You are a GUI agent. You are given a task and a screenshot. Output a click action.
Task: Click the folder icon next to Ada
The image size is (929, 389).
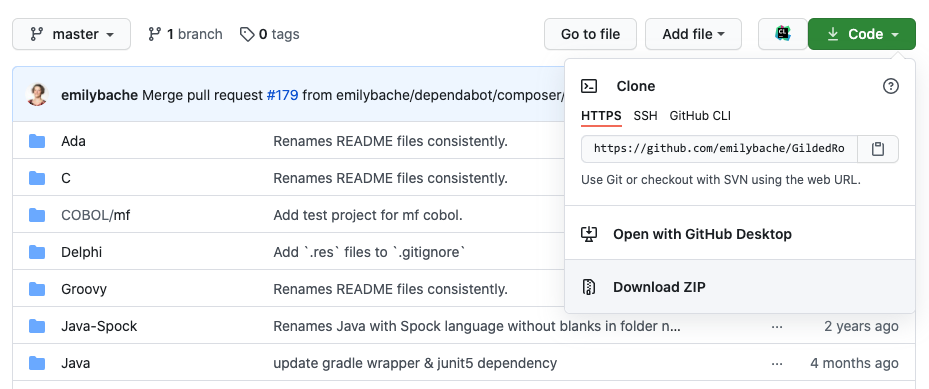(37, 142)
